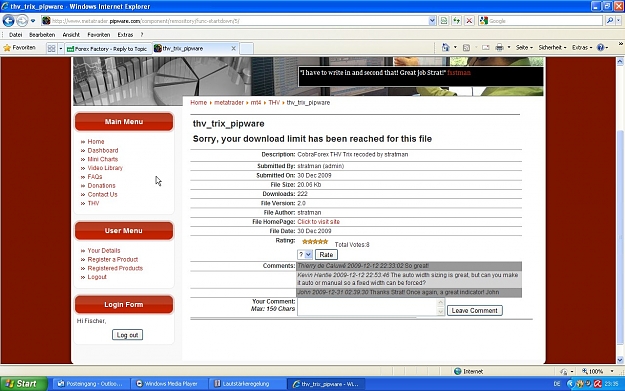
Task: Click the Leave Comment button
Action: tap(474, 310)
